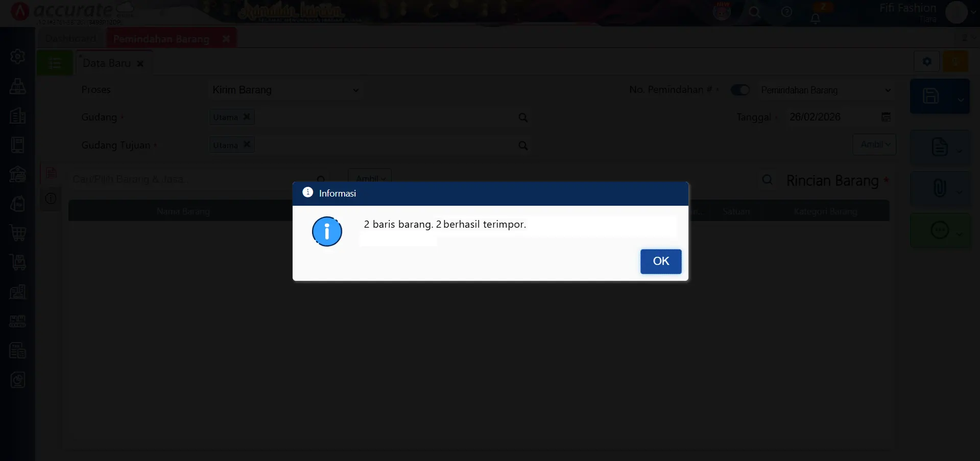This screenshot has height=461, width=980.
Task: Switch to the Dashboard tab
Action: [x=70, y=39]
